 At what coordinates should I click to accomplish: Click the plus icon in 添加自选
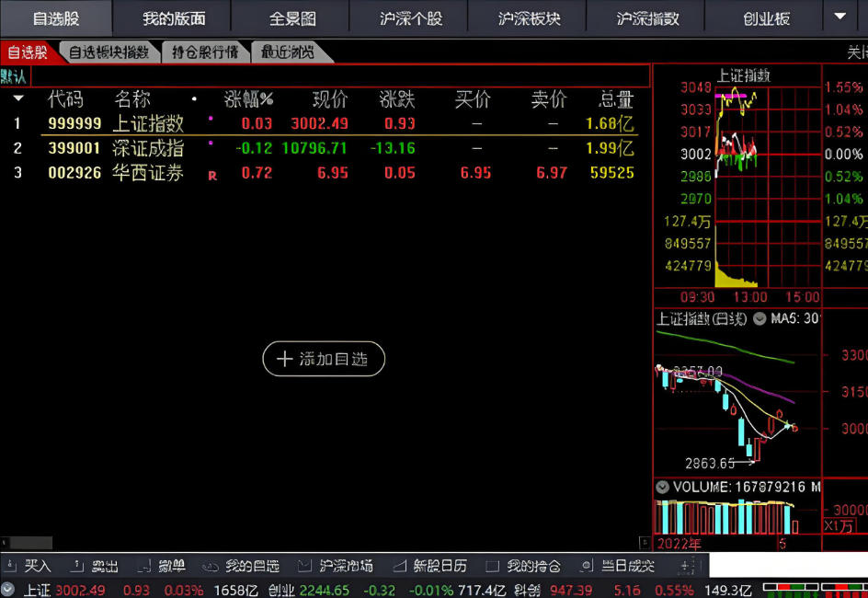tap(284, 359)
